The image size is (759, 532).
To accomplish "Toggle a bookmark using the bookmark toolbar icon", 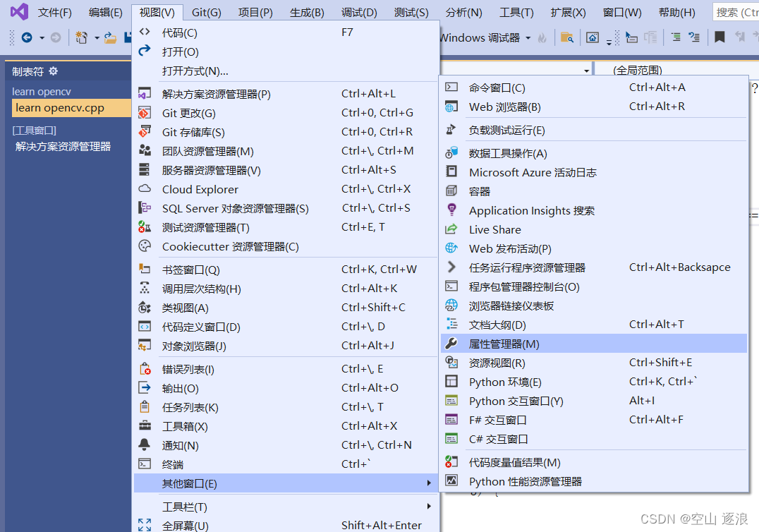I will (719, 37).
